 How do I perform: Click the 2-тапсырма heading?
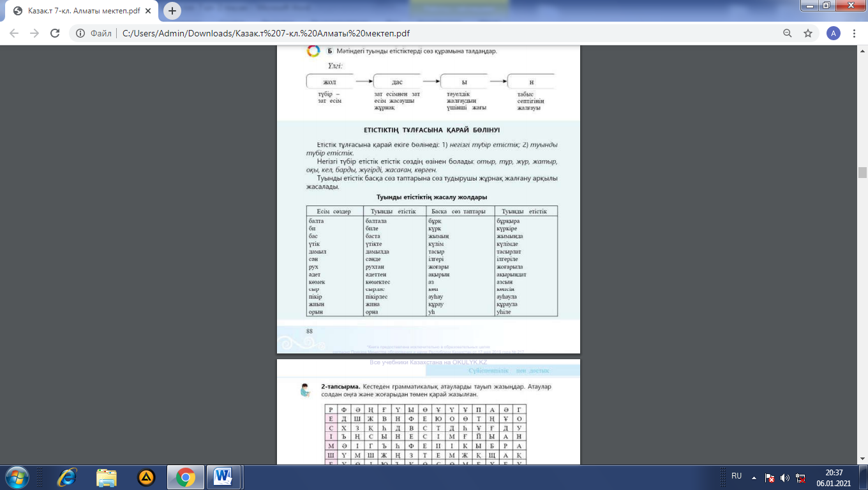point(341,387)
